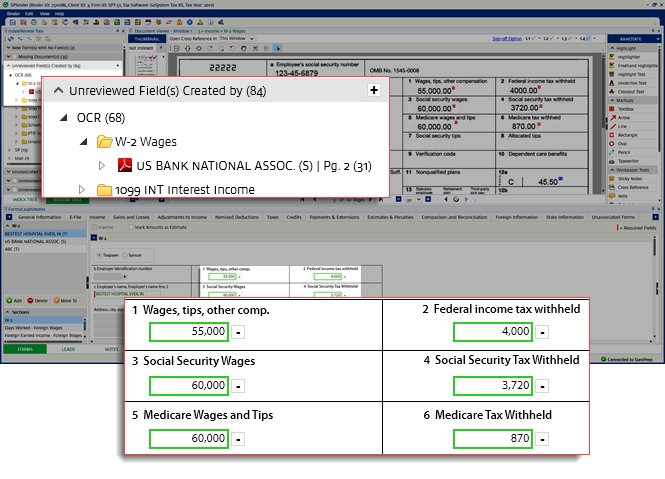The width and height of the screenshot is (665, 479).
Task: Choose the Rectangle markup tool
Action: (627, 136)
